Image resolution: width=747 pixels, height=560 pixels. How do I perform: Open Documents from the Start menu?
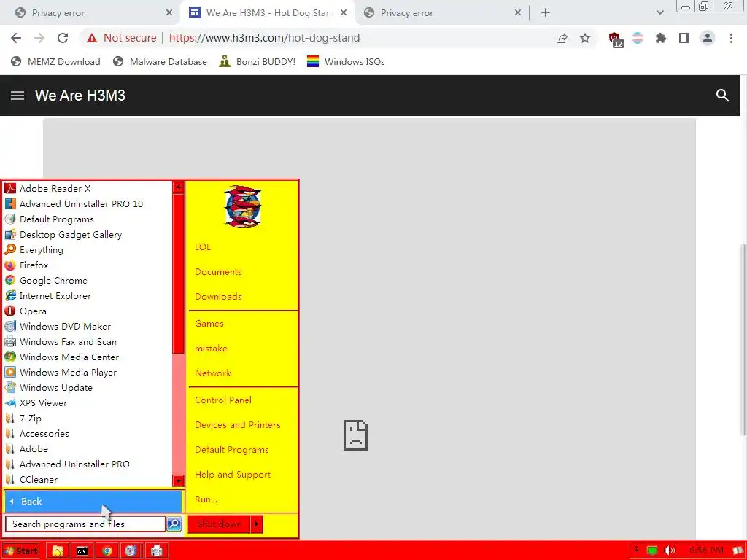coord(218,272)
